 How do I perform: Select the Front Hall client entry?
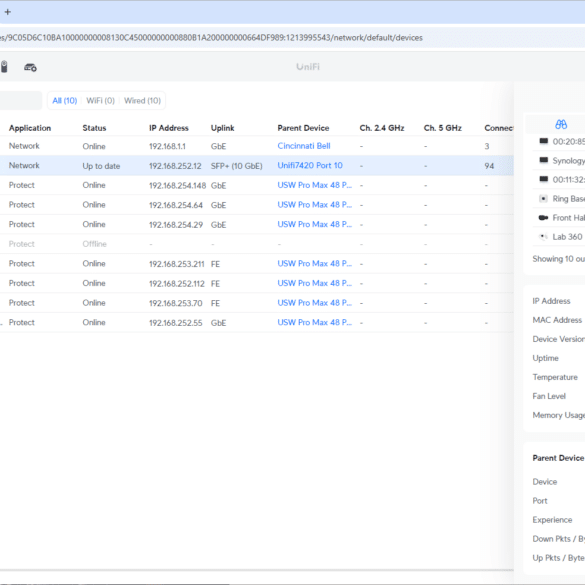pyautogui.click(x=559, y=218)
